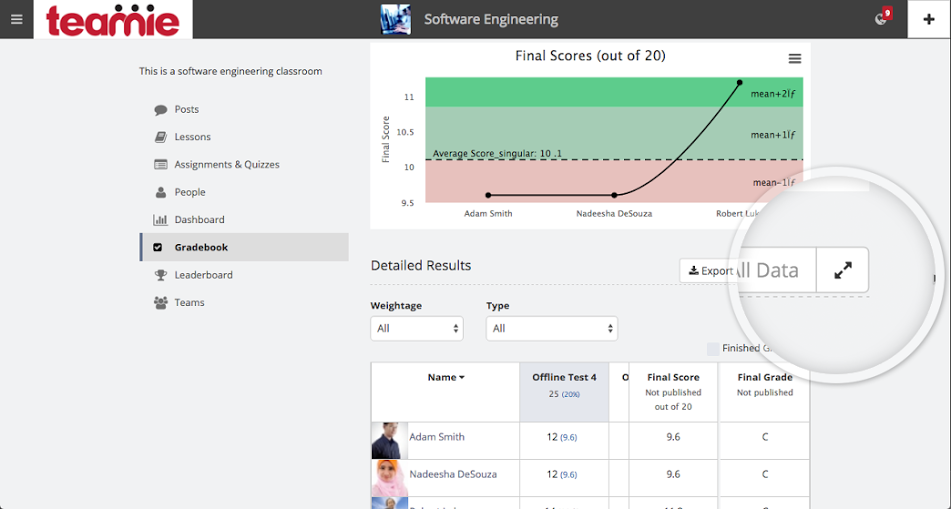Open Adam Smith's name link

click(x=437, y=437)
